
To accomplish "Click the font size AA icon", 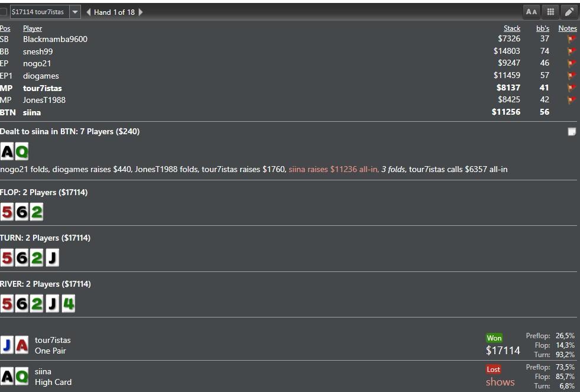I will [532, 12].
